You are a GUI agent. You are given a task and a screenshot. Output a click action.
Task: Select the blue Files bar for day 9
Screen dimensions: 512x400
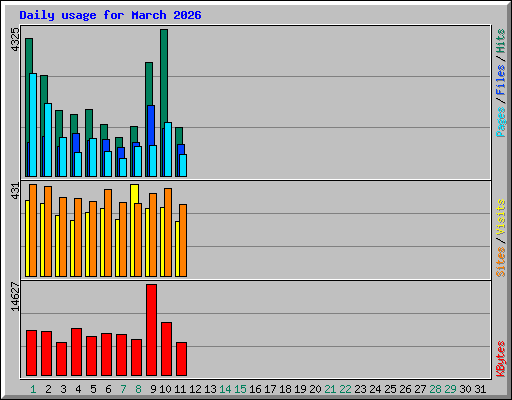[151, 125]
